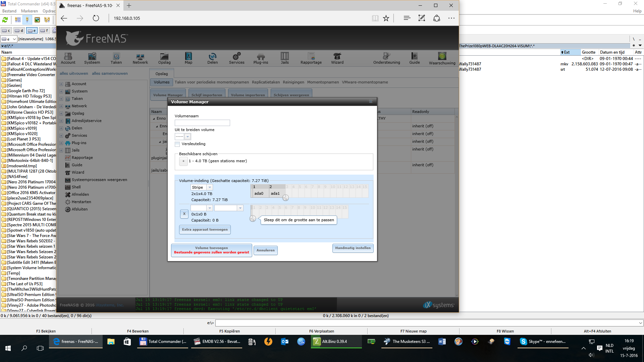The width and height of the screenshot is (644, 362).
Task: Click the browser back arrow
Action: [x=64, y=18]
